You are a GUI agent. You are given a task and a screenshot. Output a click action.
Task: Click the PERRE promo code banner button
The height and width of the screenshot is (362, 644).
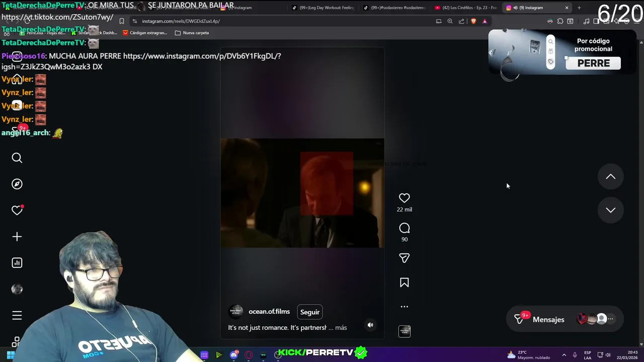click(593, 63)
